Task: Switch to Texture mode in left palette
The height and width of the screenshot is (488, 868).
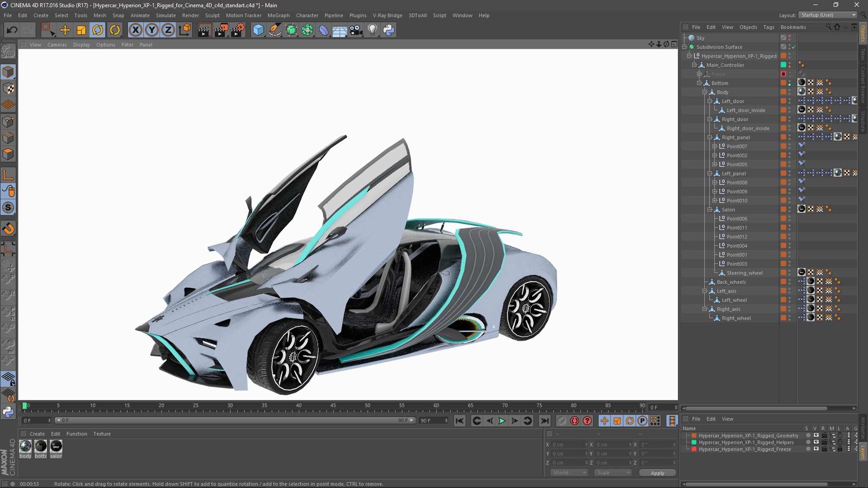Action: (x=8, y=89)
